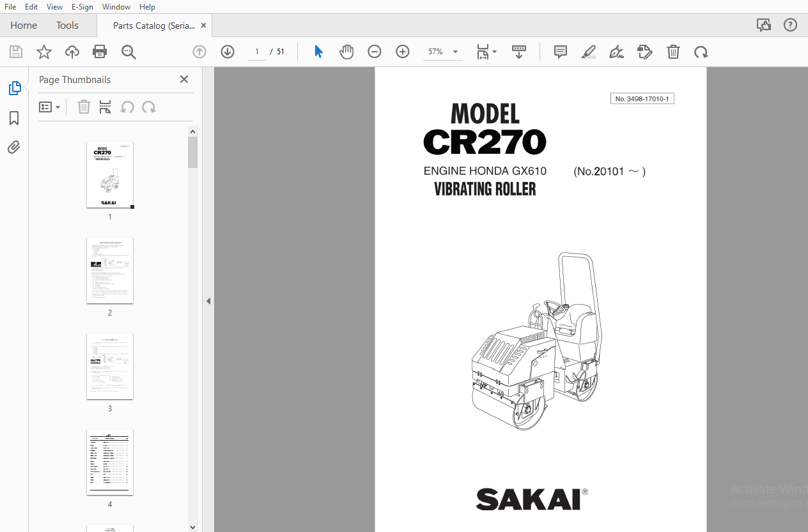Select page 3 thumbnail

point(110,367)
